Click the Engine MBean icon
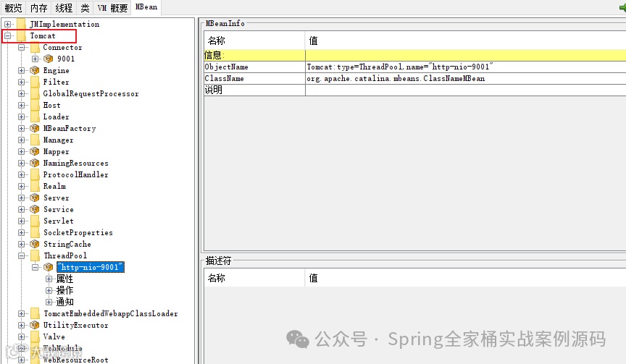The height and width of the screenshot is (364, 626). [35, 71]
